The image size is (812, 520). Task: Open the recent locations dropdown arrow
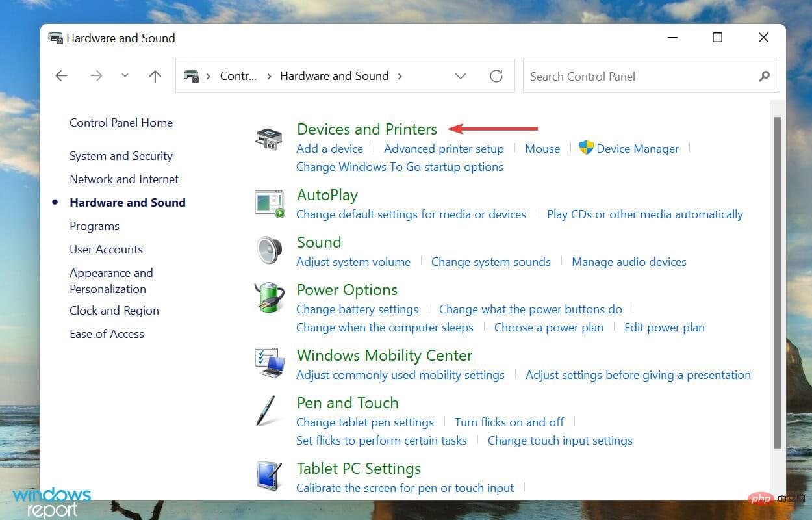coord(125,76)
